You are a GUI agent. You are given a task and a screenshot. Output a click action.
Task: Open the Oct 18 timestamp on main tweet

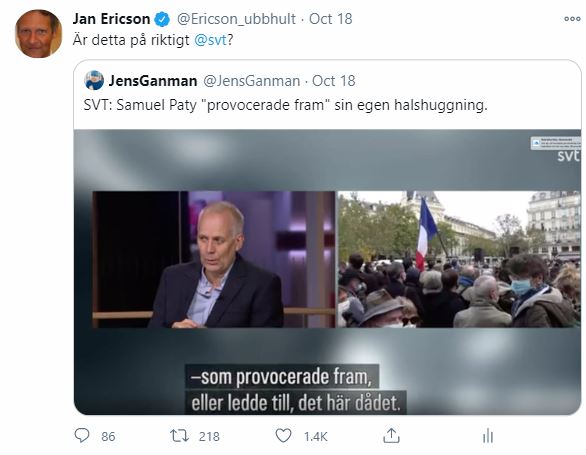point(331,19)
